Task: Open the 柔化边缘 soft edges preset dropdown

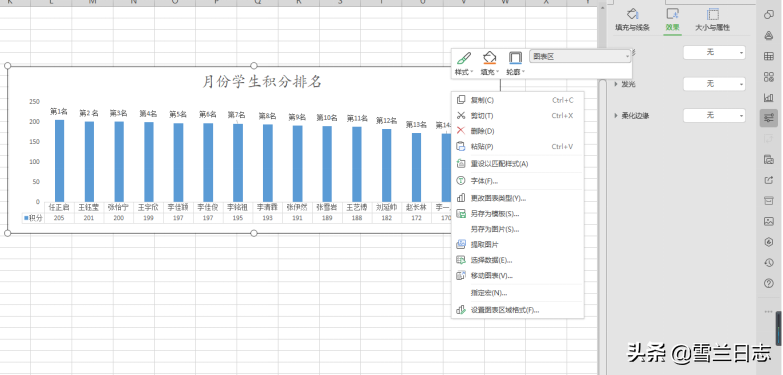Action: (714, 115)
